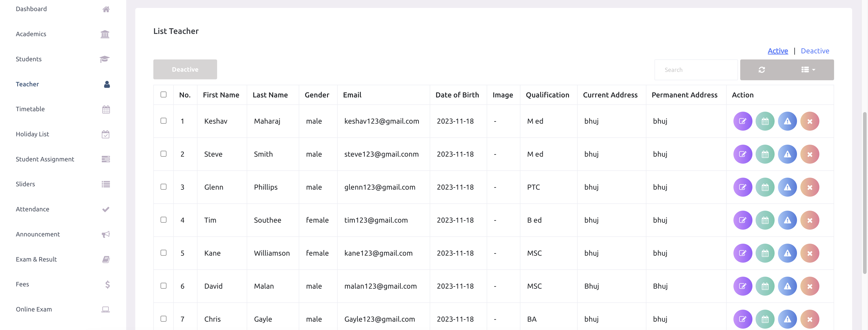Click the gray Deactive button
This screenshot has height=330, width=868.
click(185, 69)
